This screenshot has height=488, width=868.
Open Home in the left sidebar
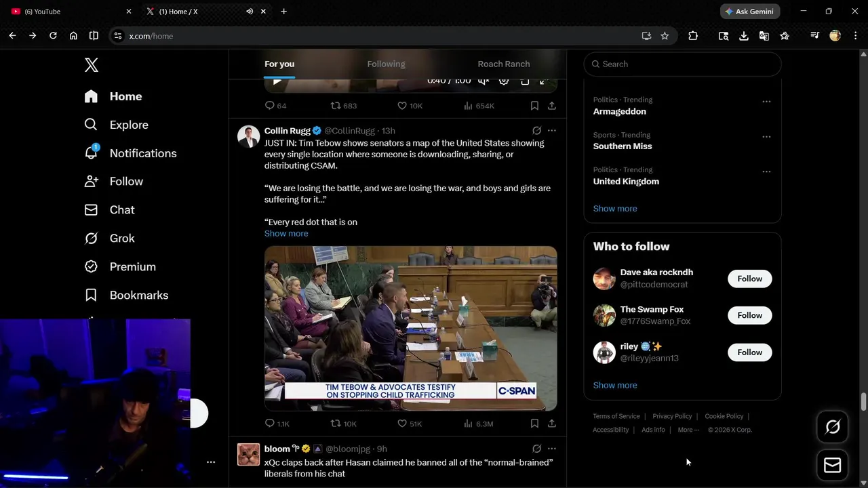click(113, 96)
